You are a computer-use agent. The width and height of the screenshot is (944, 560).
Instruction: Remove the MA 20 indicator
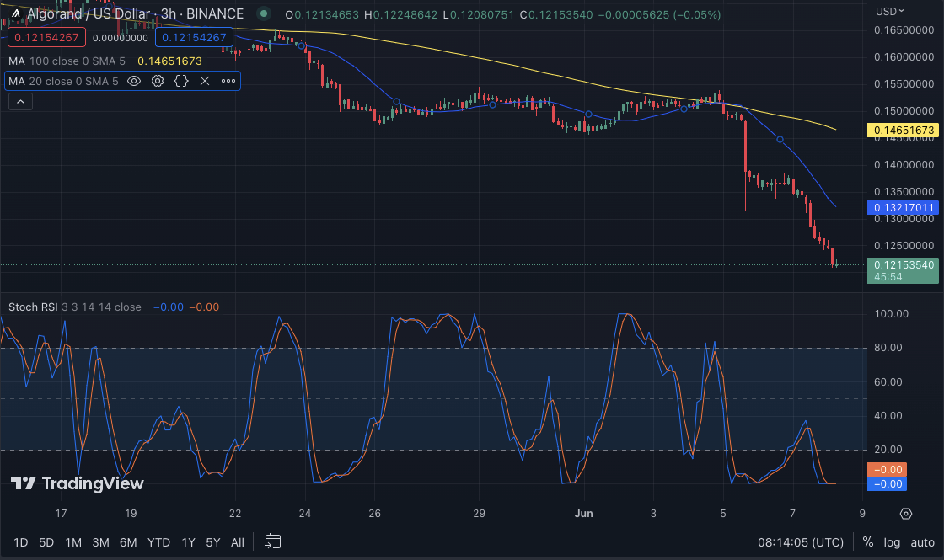pyautogui.click(x=205, y=81)
